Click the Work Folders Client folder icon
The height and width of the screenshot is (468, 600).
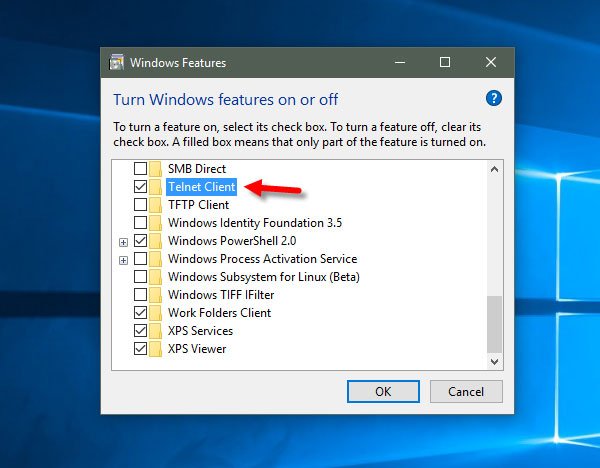pyautogui.click(x=155, y=313)
